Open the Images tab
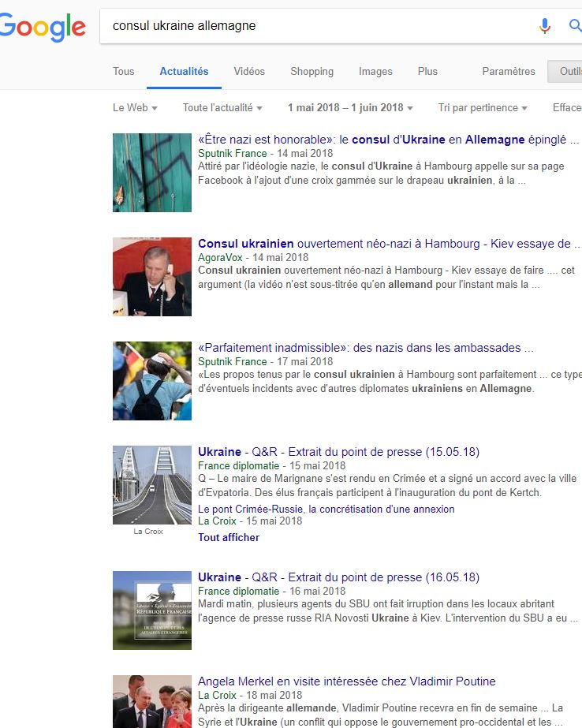 pos(375,72)
